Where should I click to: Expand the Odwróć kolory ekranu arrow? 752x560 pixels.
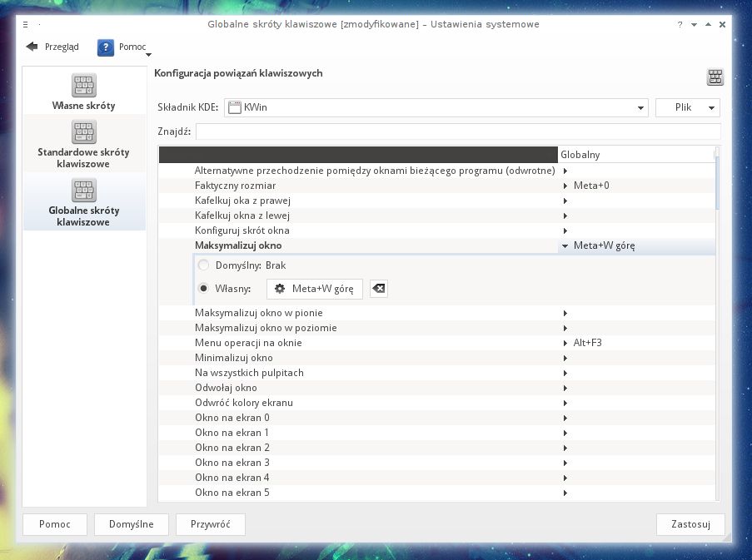(x=565, y=403)
